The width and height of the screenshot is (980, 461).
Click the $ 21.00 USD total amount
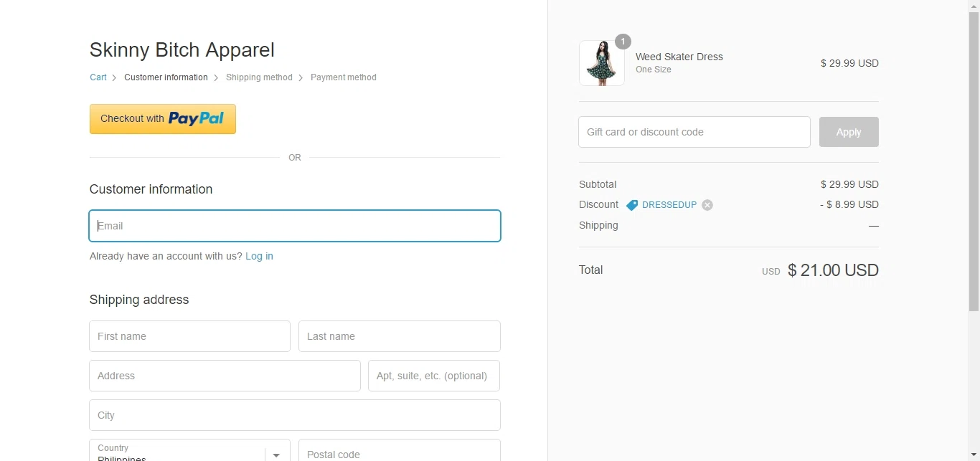pos(833,270)
